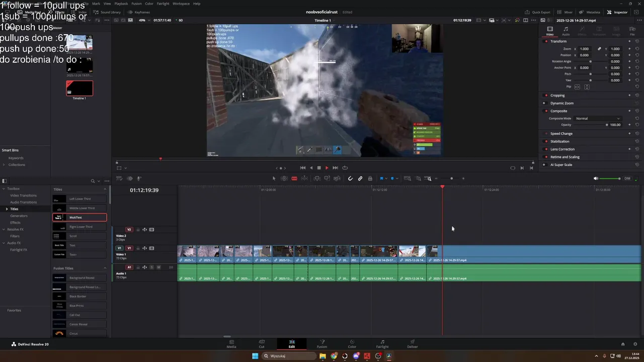The height and width of the screenshot is (362, 644).
Task: Collapse the Audio FX tree node
Action: pos(4,243)
